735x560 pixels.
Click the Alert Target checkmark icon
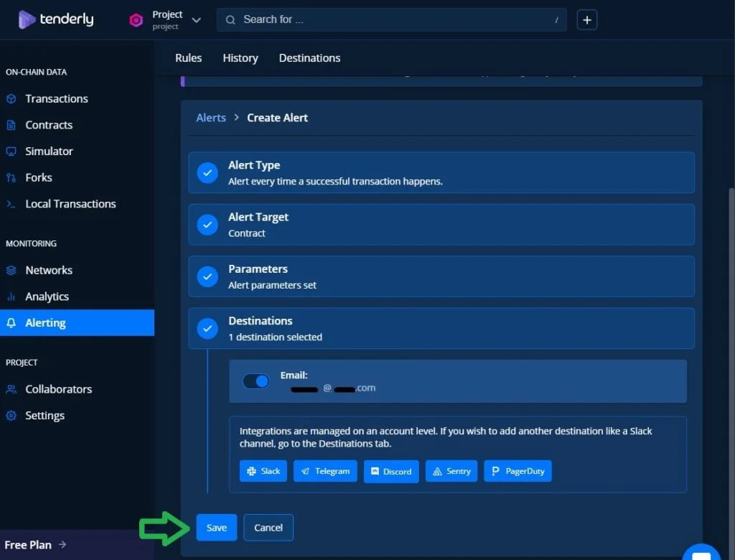(207, 225)
